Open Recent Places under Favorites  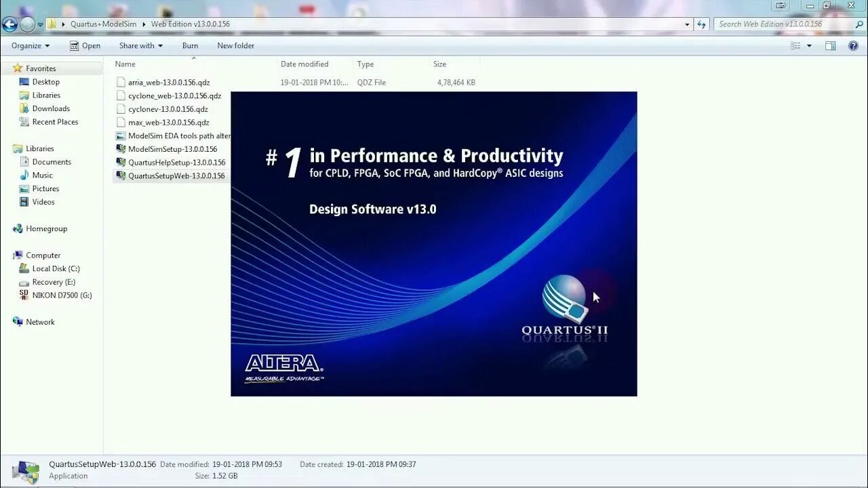(55, 122)
